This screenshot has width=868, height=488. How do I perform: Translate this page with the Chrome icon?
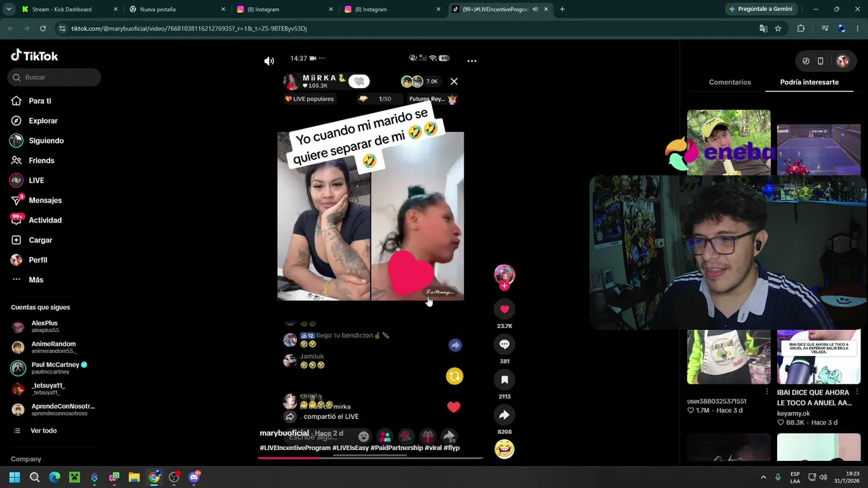pyautogui.click(x=764, y=28)
